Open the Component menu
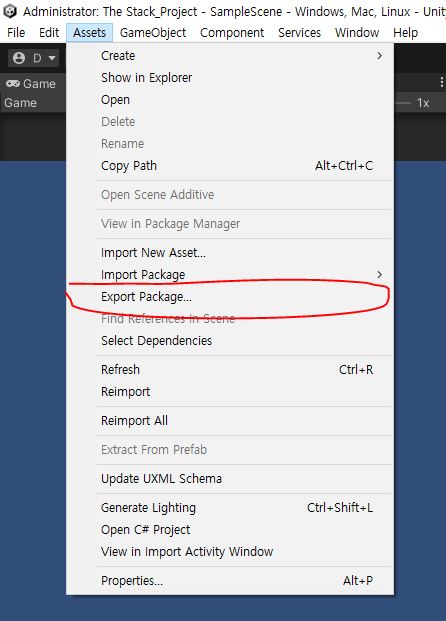446x621 pixels. click(232, 32)
